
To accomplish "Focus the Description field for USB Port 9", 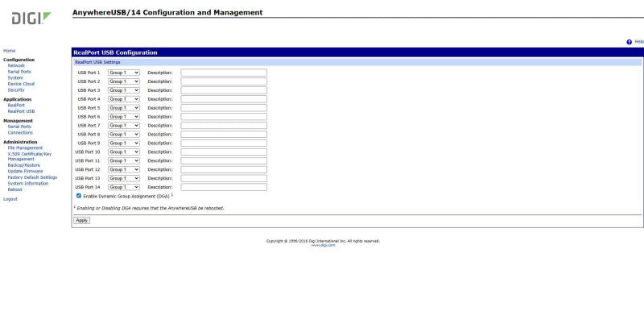I will (x=224, y=143).
